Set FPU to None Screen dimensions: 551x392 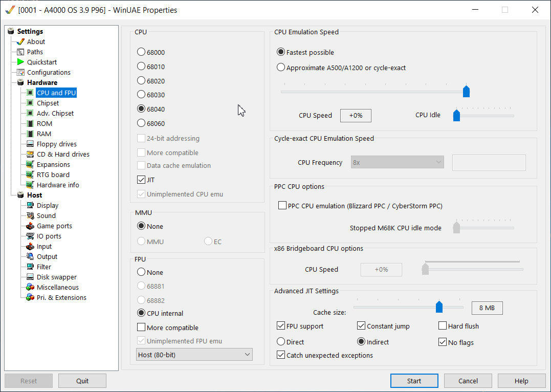[141, 272]
